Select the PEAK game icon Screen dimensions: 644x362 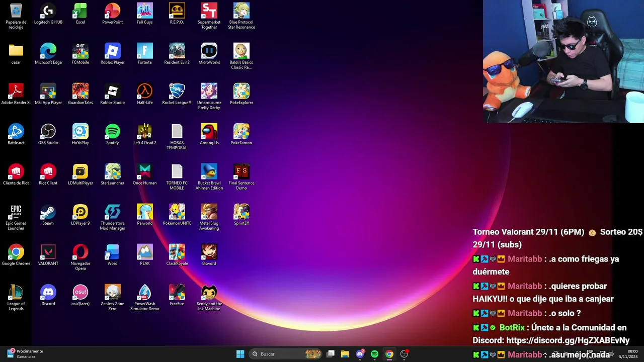click(x=145, y=255)
